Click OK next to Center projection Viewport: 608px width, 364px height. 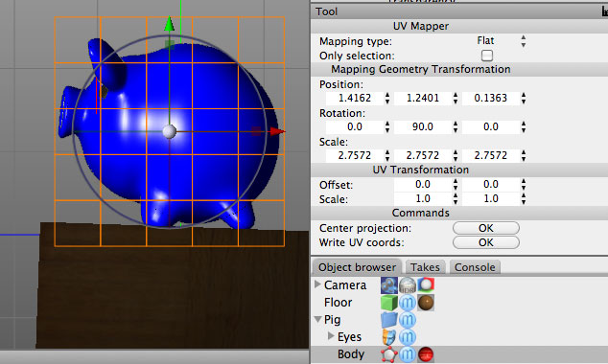click(486, 228)
